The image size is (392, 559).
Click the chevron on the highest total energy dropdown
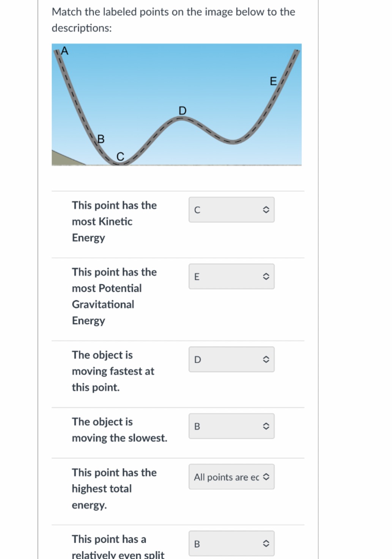[266, 477]
